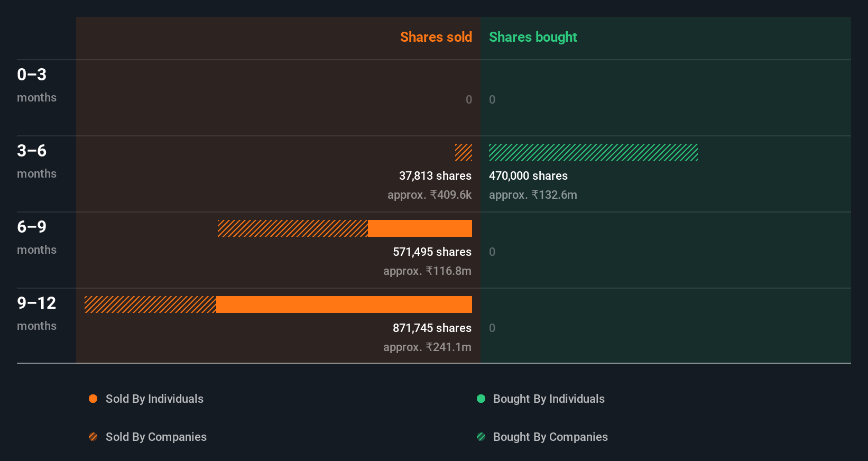Image resolution: width=868 pixels, height=461 pixels.
Task: Toggle the Sold By Companies legend label
Action: [x=156, y=437]
